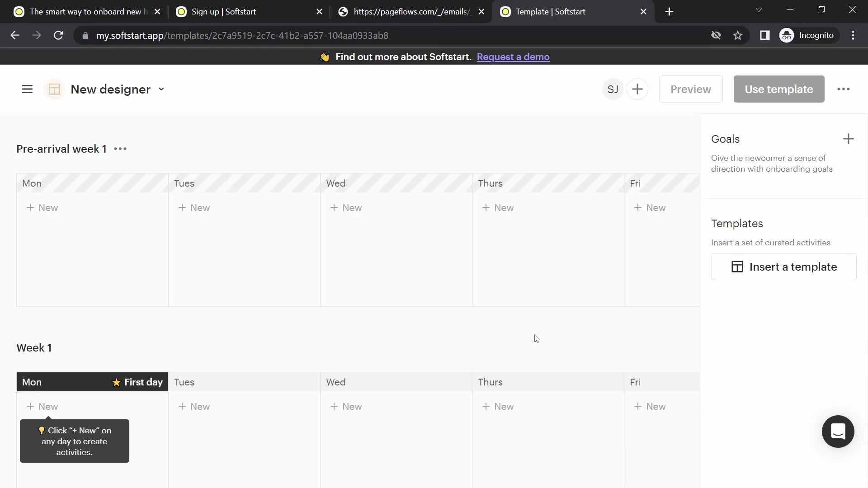The width and height of the screenshot is (868, 488).
Task: Click the address bar URL
Action: (x=242, y=35)
